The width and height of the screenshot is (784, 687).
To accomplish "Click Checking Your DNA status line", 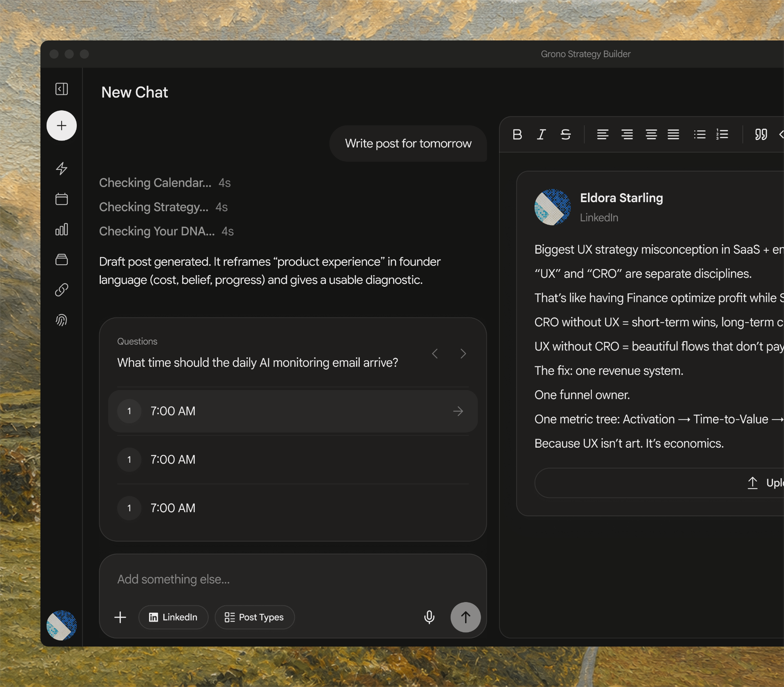I will [167, 231].
